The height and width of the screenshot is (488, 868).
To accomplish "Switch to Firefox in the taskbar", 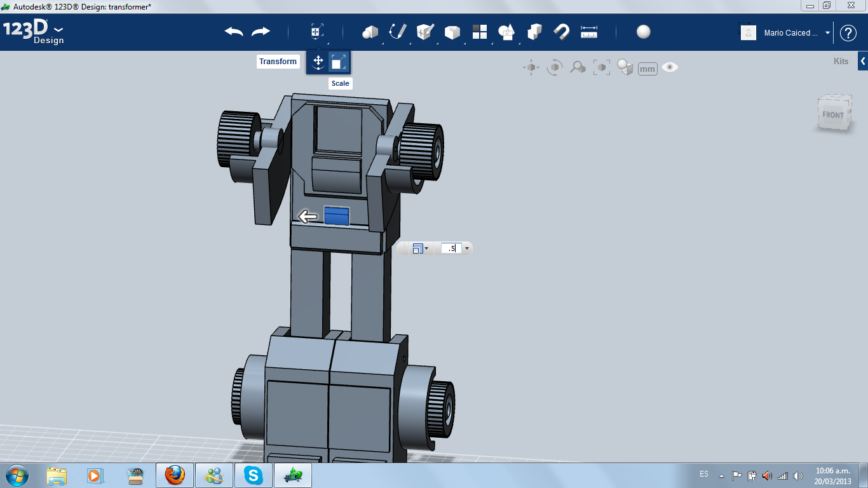I will coord(175,475).
